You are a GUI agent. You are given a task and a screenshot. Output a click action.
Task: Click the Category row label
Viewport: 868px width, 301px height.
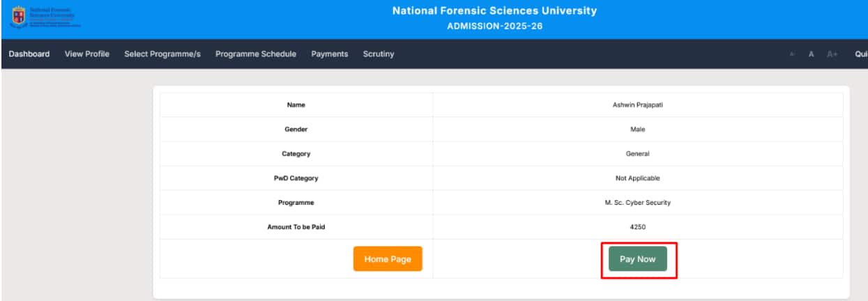[x=296, y=154]
